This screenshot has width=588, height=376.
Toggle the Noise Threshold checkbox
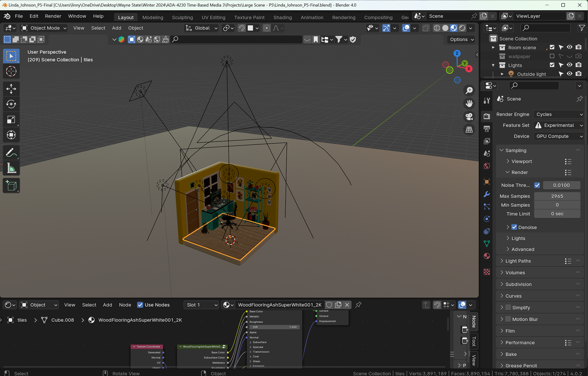537,185
